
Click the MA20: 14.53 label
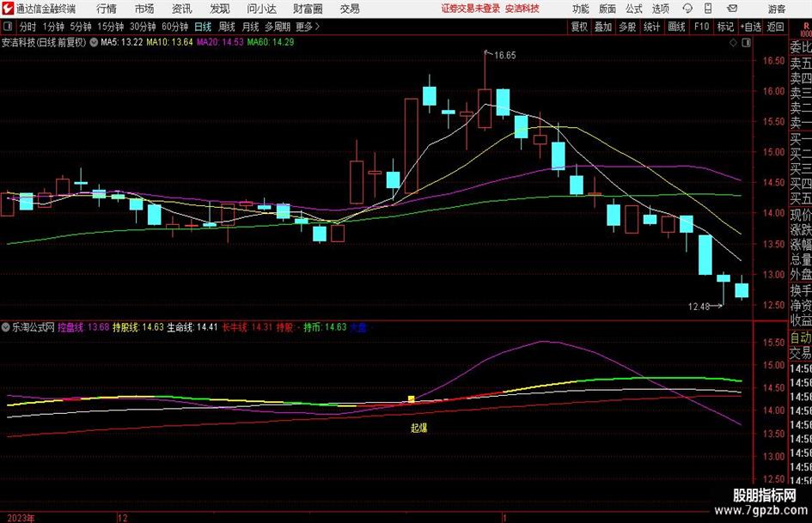coord(220,42)
